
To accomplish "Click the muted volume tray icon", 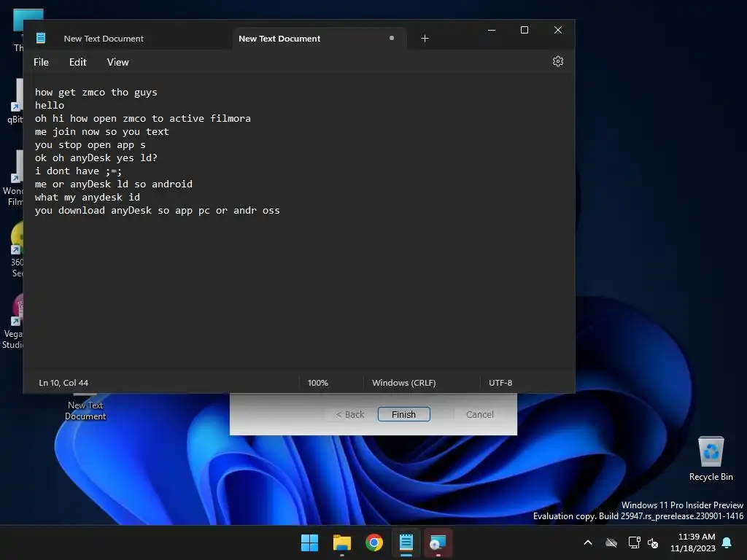I will [653, 542].
